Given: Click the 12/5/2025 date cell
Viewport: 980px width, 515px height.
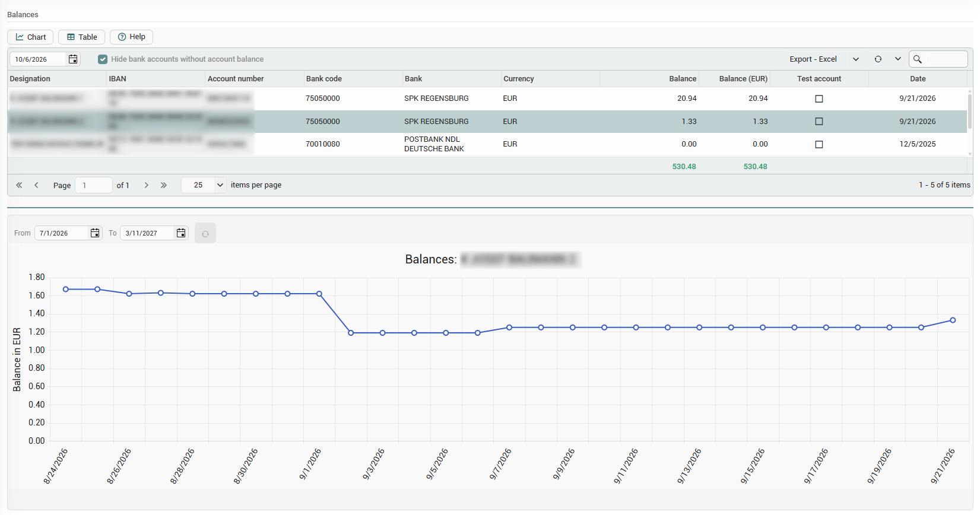Looking at the screenshot, I should click(x=917, y=144).
